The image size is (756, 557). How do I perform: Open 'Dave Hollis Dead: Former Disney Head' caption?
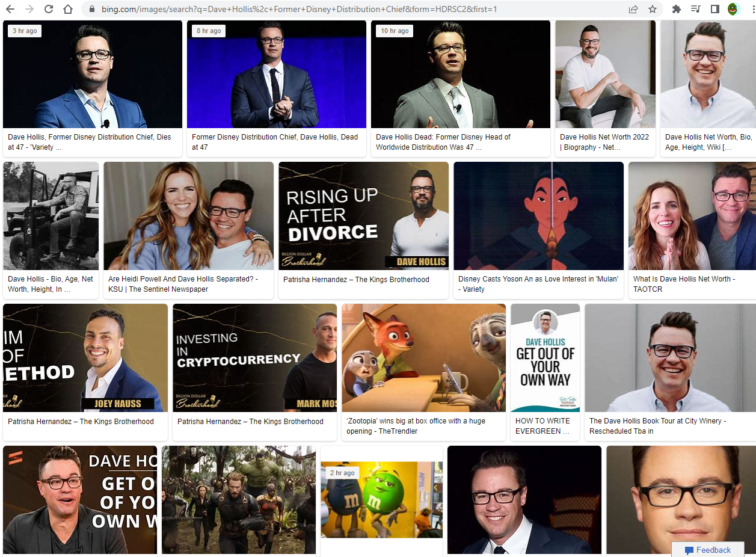pos(443,142)
